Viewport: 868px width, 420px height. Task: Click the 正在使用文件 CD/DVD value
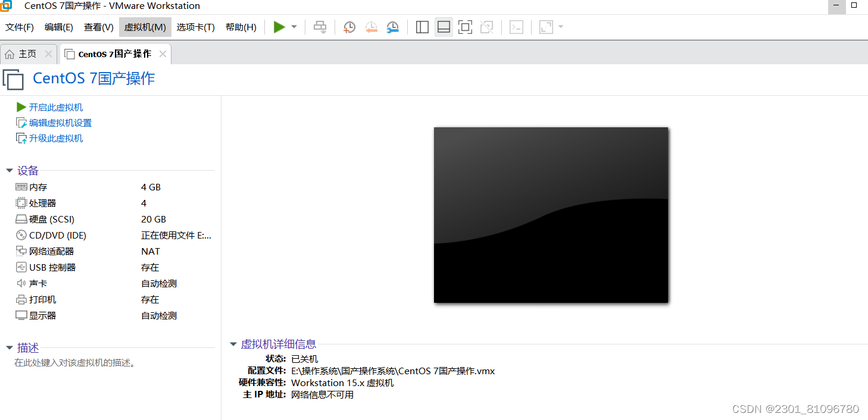tap(176, 235)
